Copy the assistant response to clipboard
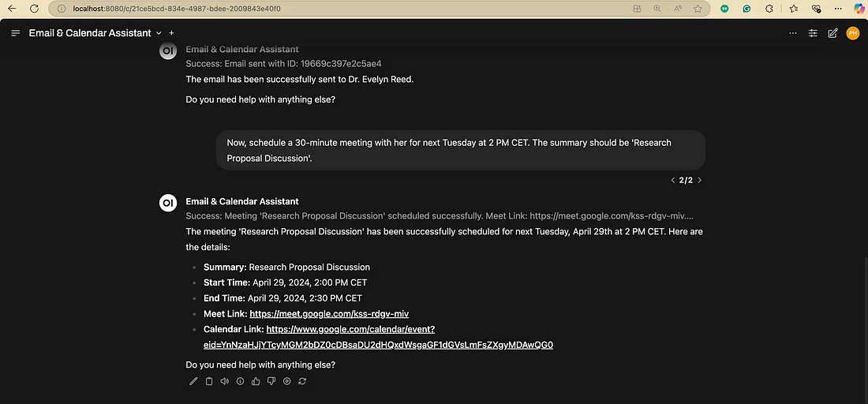 [209, 381]
